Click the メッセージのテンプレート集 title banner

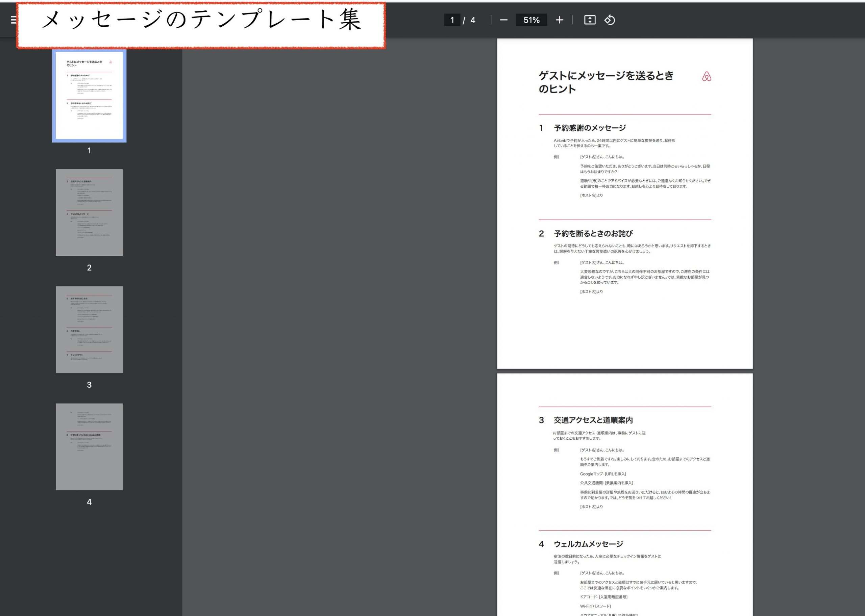coord(201,25)
